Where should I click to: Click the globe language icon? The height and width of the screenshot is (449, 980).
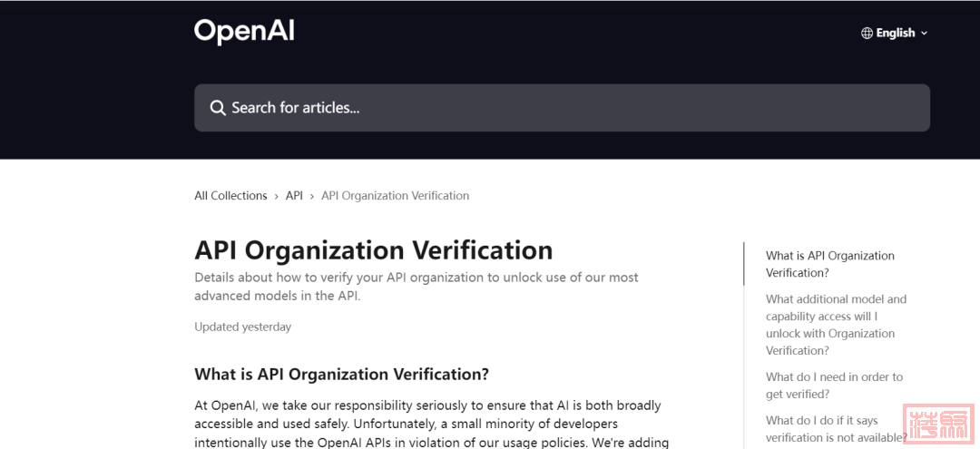[x=867, y=33]
